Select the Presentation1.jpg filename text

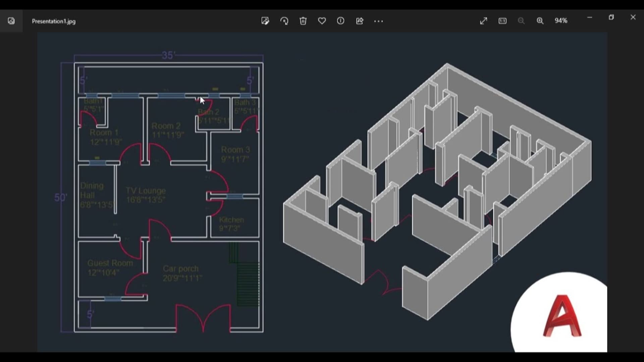tap(53, 21)
